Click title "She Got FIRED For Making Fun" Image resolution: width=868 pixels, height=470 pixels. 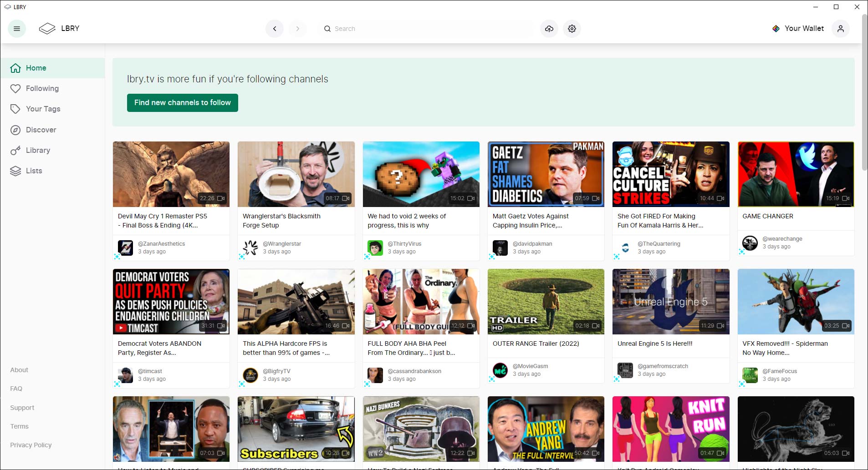pyautogui.click(x=660, y=221)
